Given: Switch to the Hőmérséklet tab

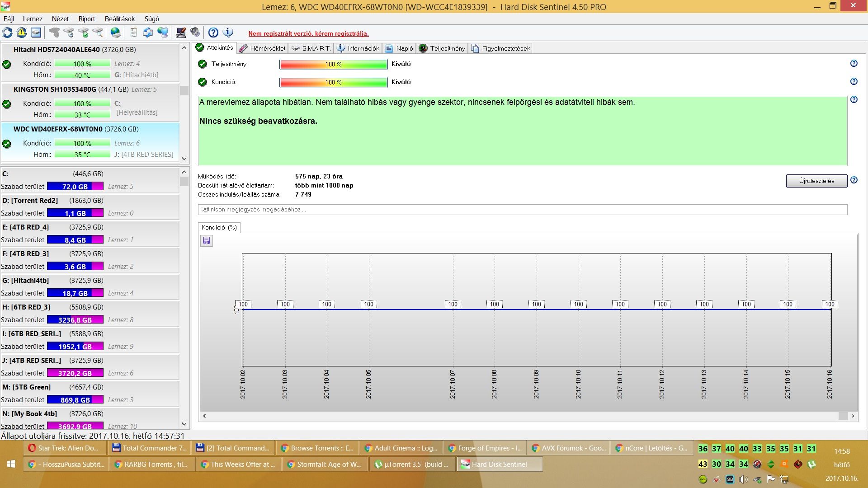Looking at the screenshot, I should 263,48.
